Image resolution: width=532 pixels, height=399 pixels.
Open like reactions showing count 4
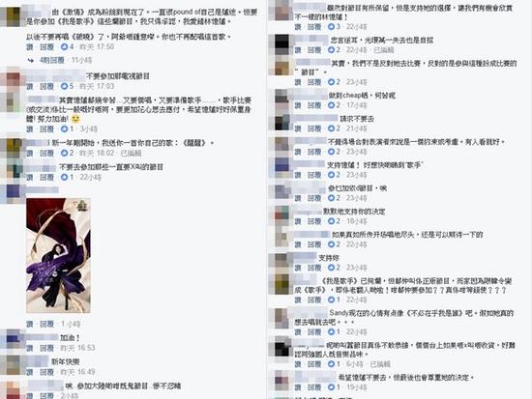pos(67,46)
